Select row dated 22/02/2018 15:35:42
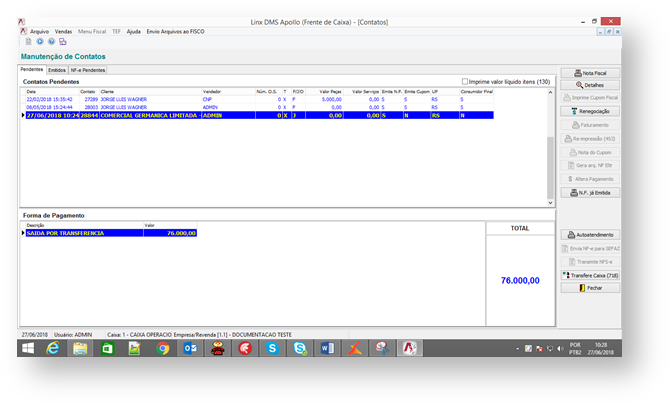670x405 pixels. 259,99
